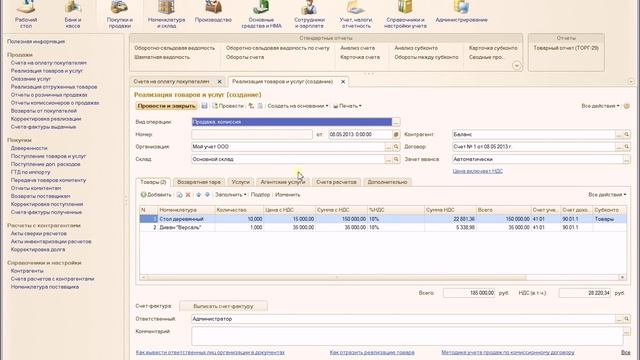Open the Зачет аванса selection button
This screenshot has width=640, height=360.
[627, 159]
